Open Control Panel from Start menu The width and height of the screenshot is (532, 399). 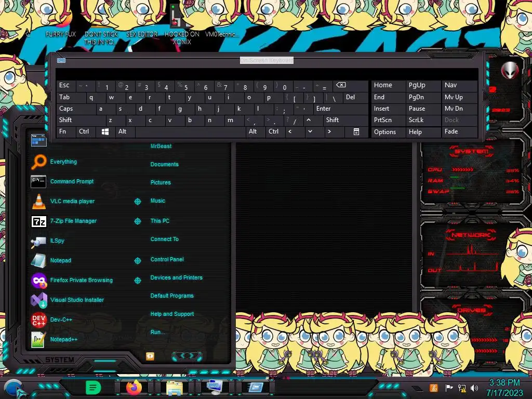[x=167, y=259]
